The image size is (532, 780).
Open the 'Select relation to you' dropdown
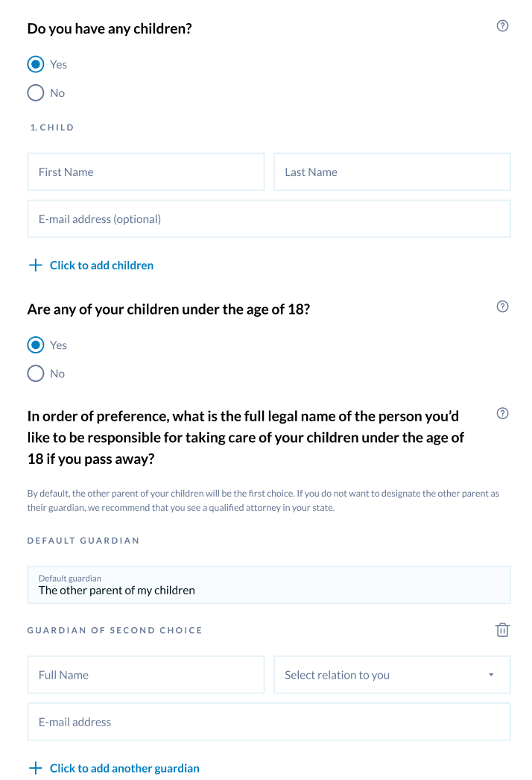[x=380, y=675]
